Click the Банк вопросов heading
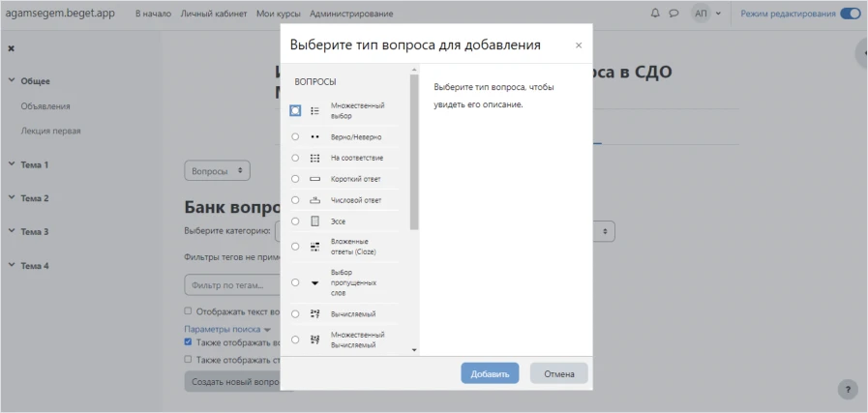868x413 pixels. point(232,208)
